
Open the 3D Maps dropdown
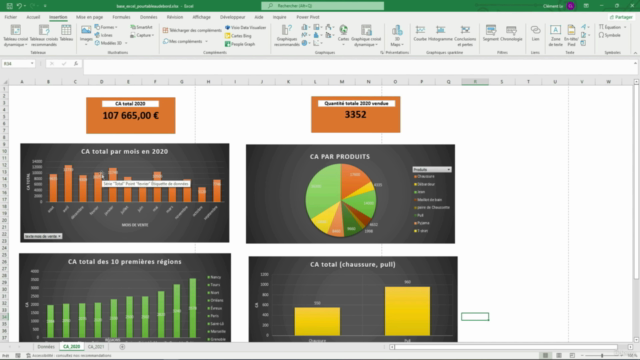coord(397,36)
